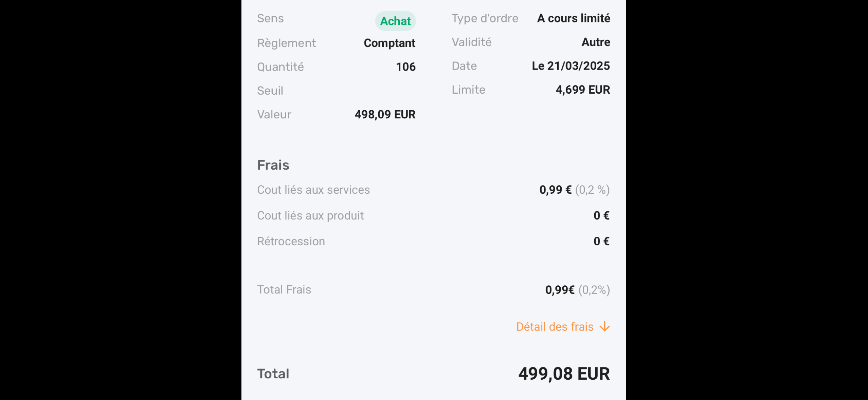Select the Total Frais 0,99€ value
The image size is (868, 400).
(x=560, y=290)
